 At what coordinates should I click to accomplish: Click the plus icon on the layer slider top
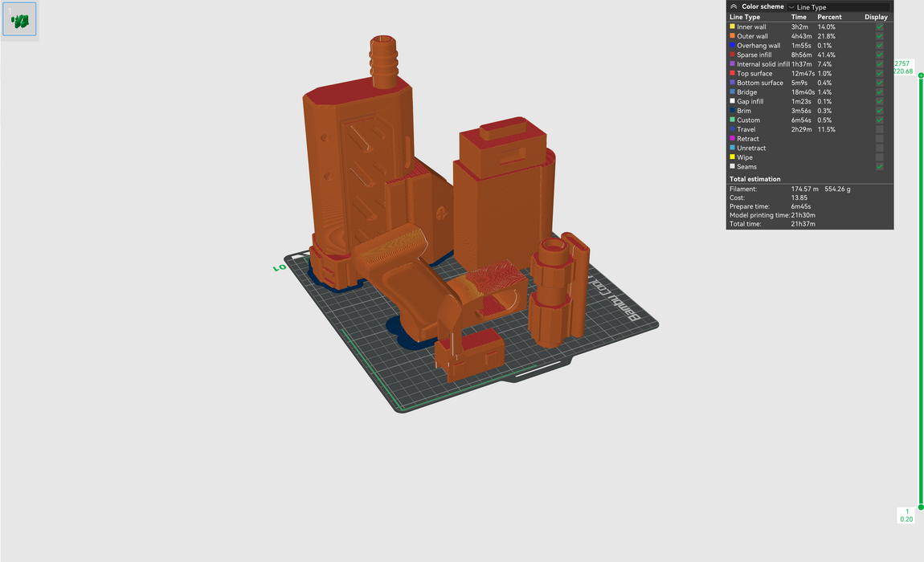921,75
